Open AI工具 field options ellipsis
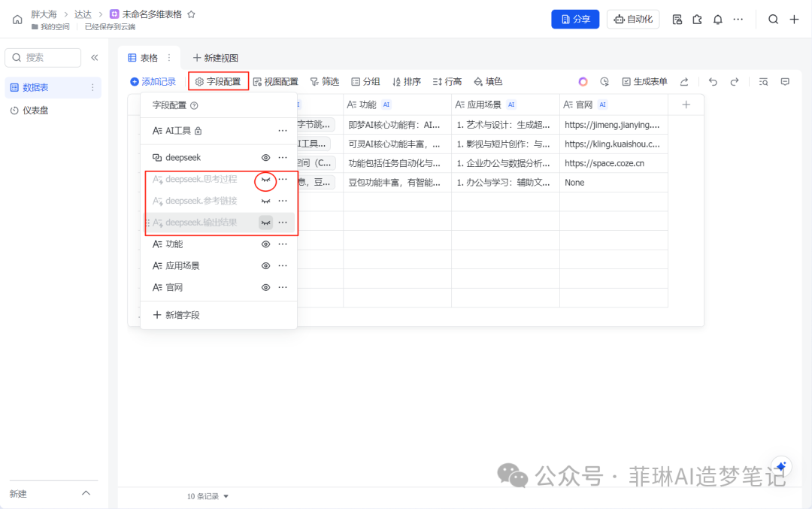The image size is (812, 509). [283, 131]
